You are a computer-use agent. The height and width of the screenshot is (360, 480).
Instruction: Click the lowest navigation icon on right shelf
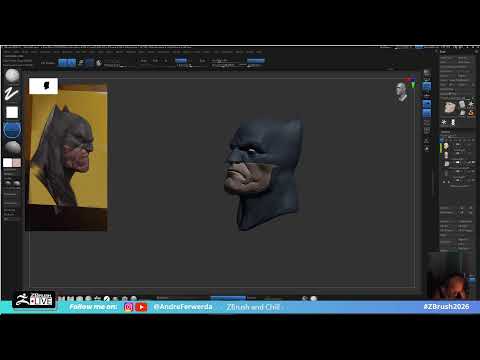click(427, 149)
